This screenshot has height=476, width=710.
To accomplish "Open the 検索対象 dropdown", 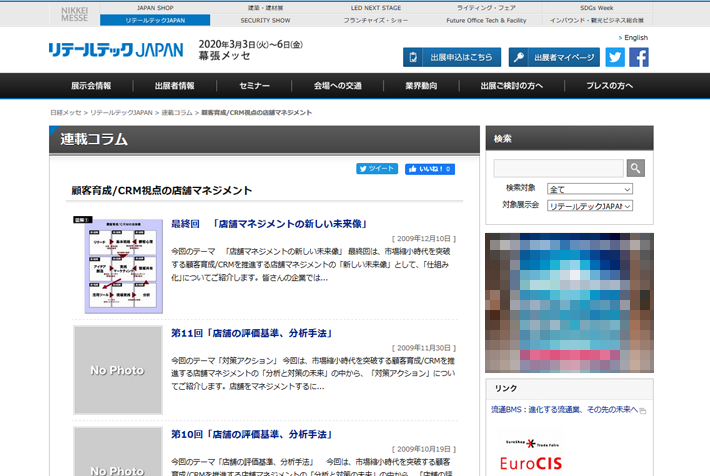I will 590,189.
